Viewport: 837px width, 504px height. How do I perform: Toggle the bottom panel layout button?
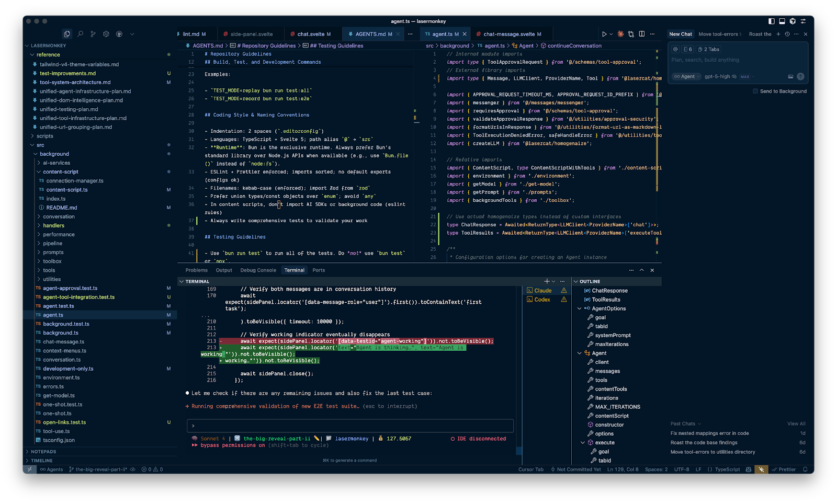pyautogui.click(x=782, y=21)
